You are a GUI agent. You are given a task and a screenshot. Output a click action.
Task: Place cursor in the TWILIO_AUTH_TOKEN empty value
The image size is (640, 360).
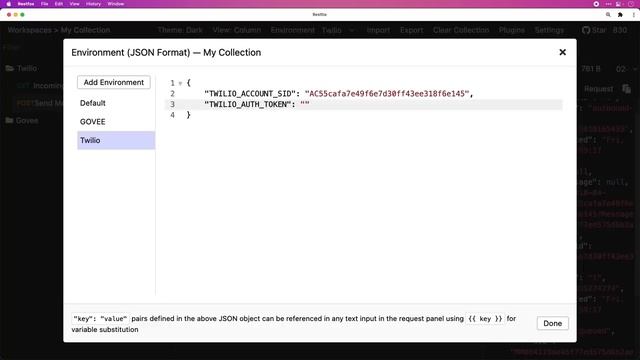[305, 104]
